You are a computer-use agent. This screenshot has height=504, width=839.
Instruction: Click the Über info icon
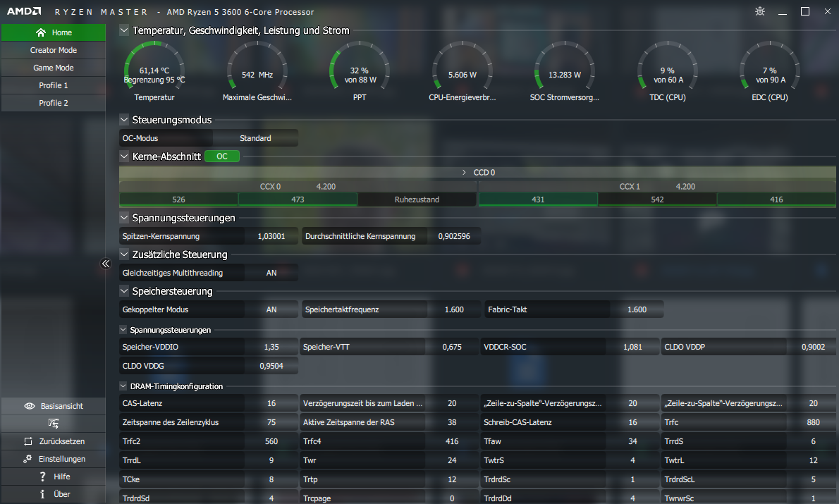42,494
